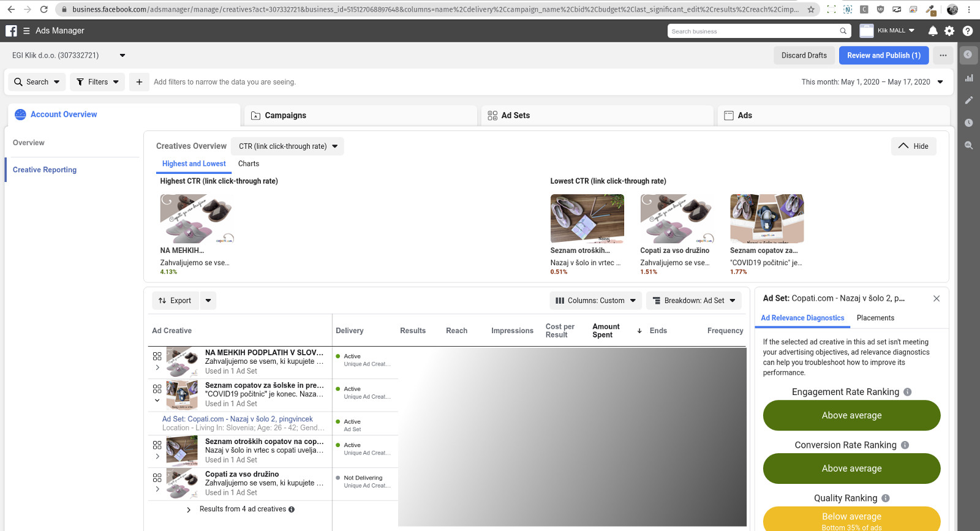Click Engagement Rate Ranking info icon

pyautogui.click(x=908, y=392)
